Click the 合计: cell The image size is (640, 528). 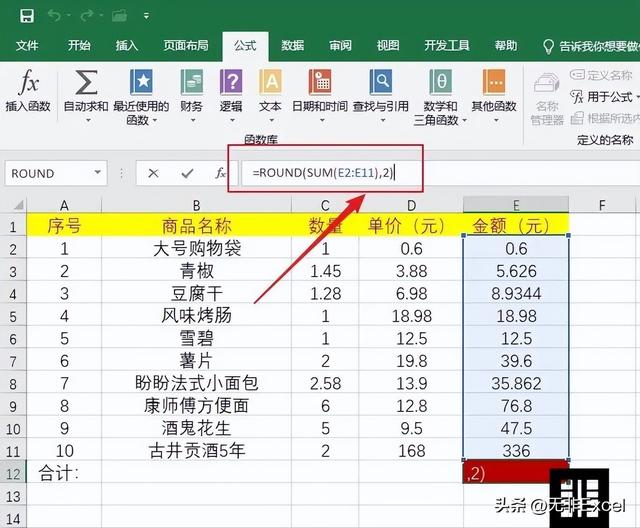tap(64, 474)
